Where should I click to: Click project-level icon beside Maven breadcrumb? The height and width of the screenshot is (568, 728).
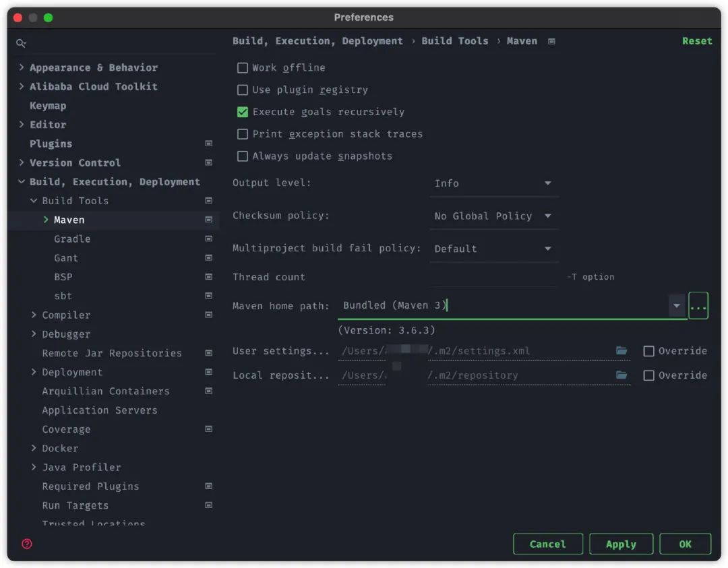click(551, 41)
